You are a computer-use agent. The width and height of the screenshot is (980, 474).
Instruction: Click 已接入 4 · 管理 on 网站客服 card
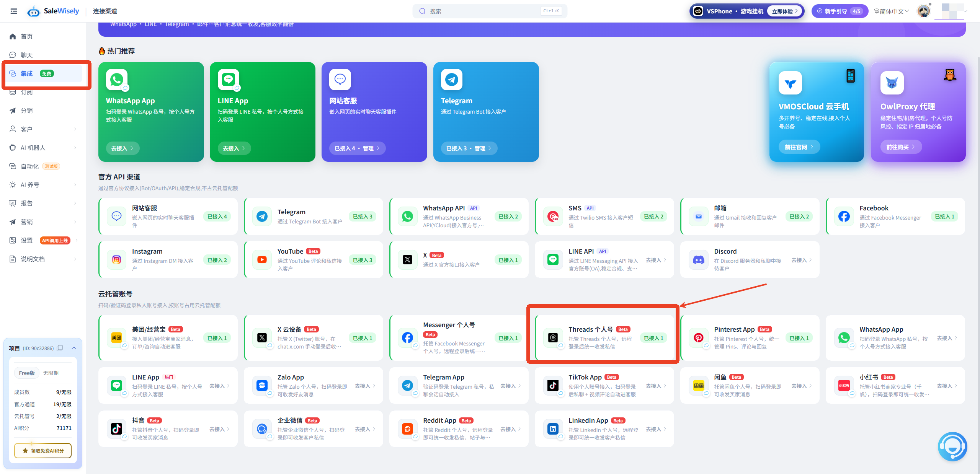[357, 148]
